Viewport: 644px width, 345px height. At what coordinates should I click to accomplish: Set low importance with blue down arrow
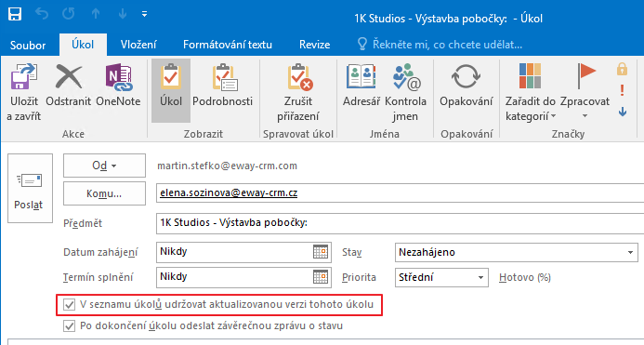tap(623, 112)
